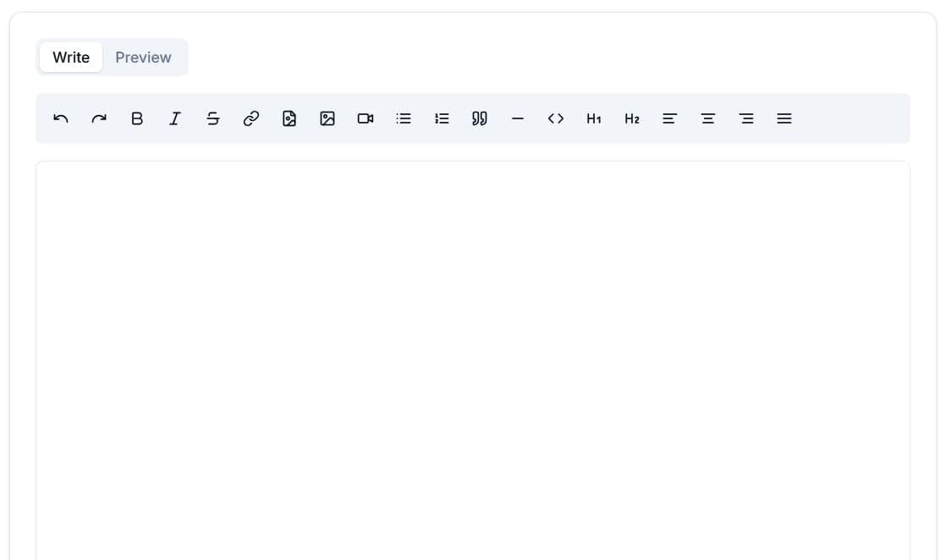Apply Heading 1 style
The width and height of the screenshot is (940, 560).
coord(594,118)
